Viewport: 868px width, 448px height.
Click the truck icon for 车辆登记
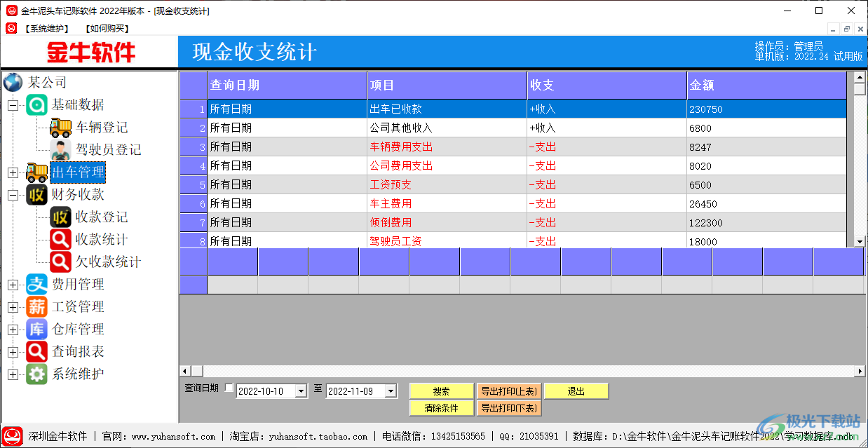point(60,128)
